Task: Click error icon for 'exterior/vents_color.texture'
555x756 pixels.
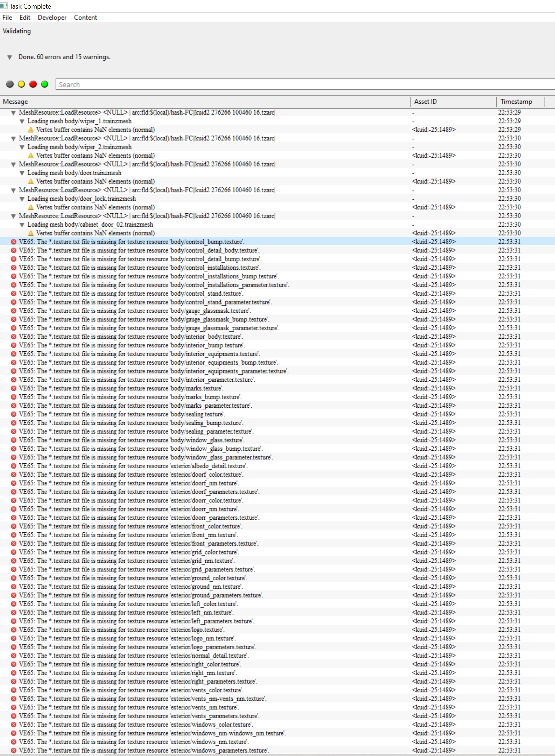Action: (14, 690)
